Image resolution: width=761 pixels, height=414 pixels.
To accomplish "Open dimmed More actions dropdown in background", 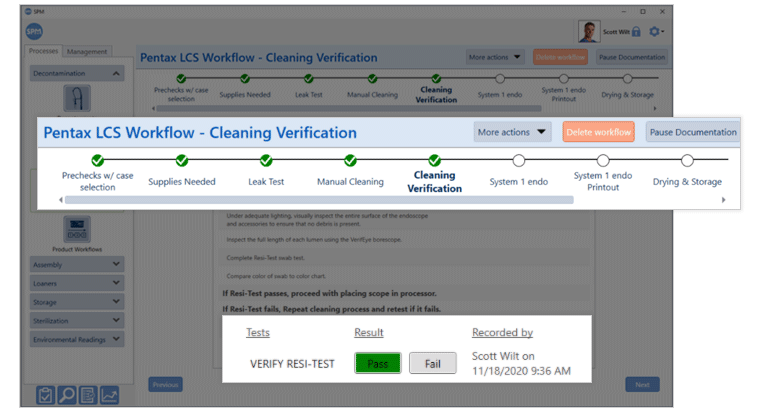I will coord(495,57).
